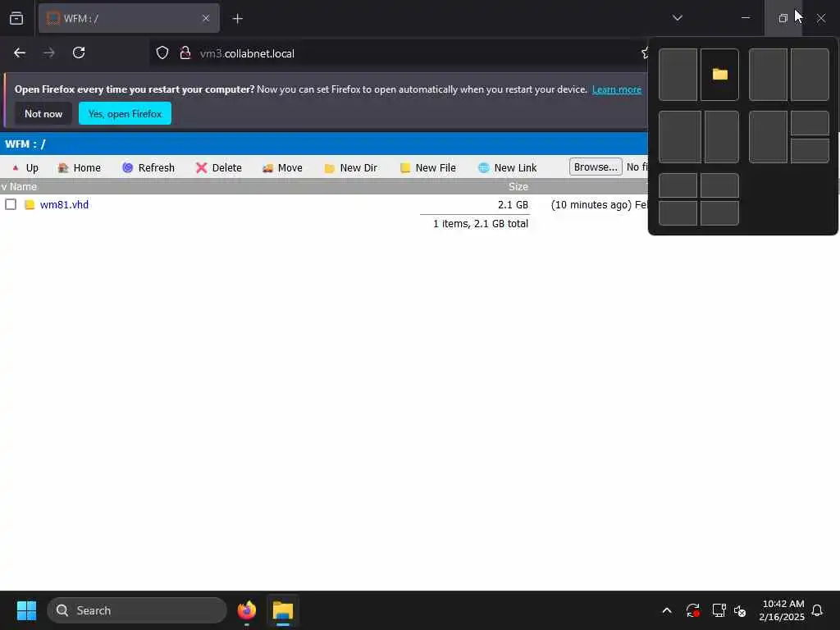
Task: Follow the Learn more link
Action: (x=617, y=89)
